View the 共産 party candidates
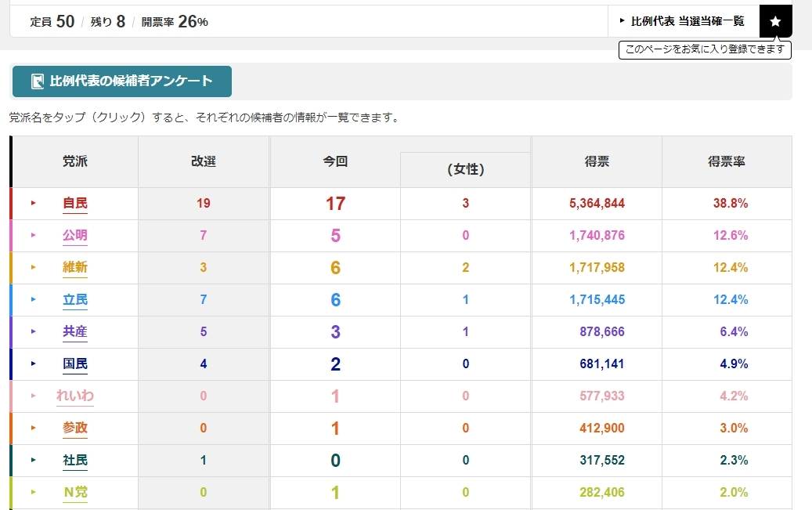The image size is (812, 510). point(75,331)
